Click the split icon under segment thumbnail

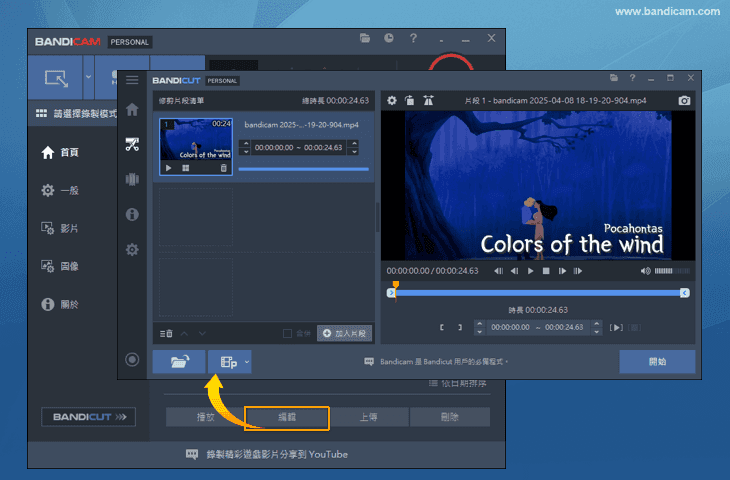186,168
